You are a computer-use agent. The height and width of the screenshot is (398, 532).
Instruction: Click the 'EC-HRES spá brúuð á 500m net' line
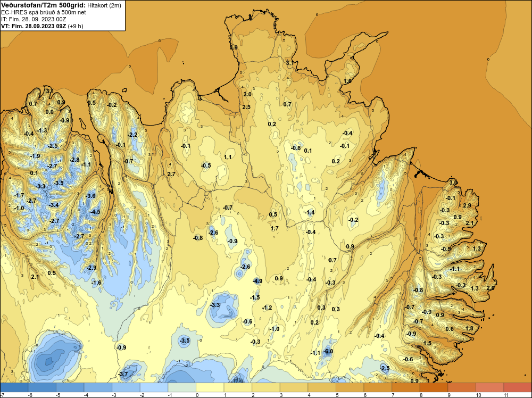[x=44, y=12]
